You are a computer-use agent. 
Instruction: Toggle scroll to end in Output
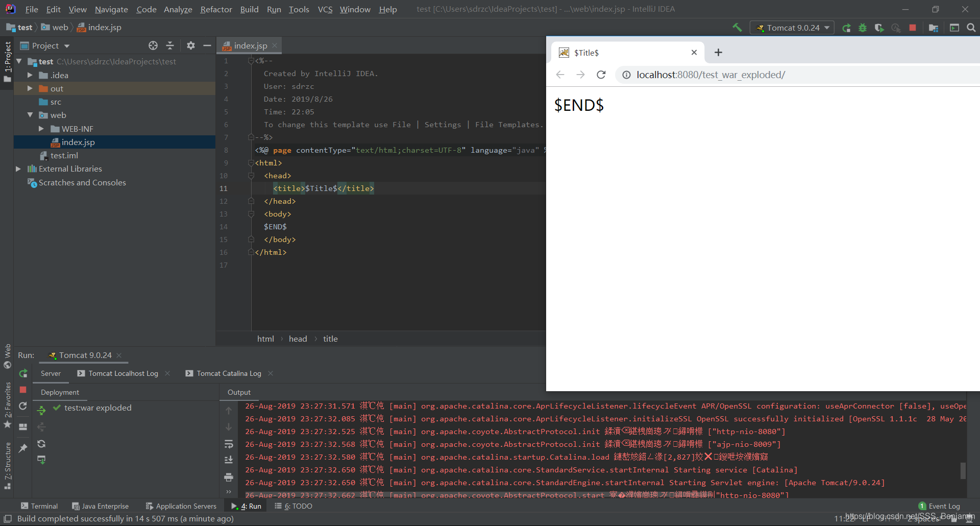pyautogui.click(x=229, y=460)
